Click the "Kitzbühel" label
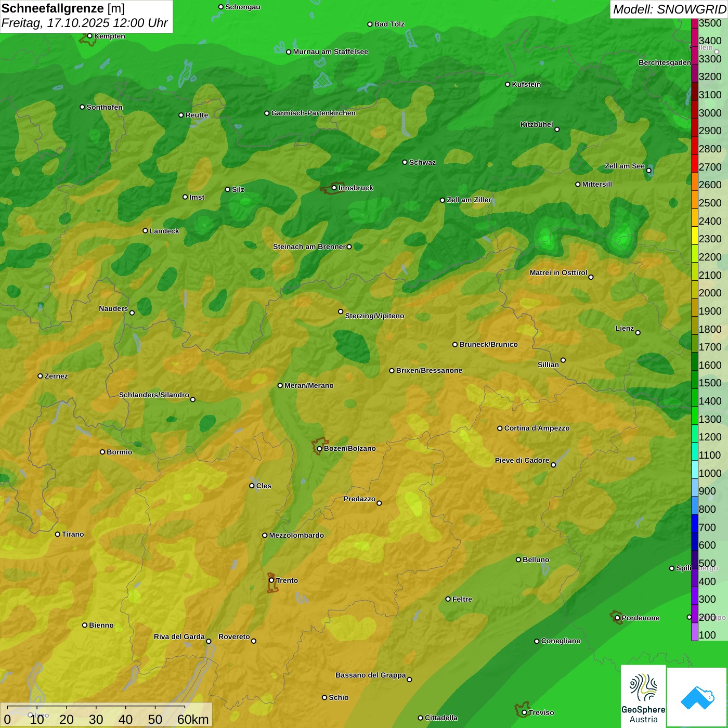Screen dimensions: 728x728 click(x=537, y=124)
